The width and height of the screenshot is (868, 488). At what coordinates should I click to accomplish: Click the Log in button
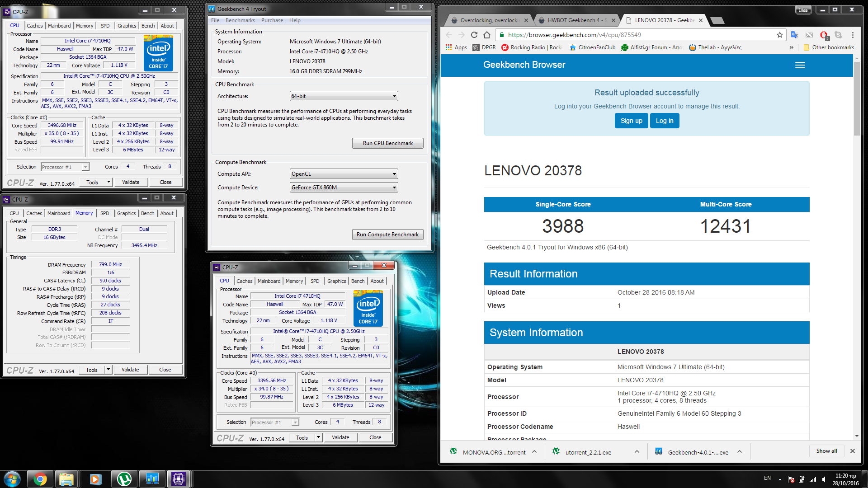click(x=665, y=121)
